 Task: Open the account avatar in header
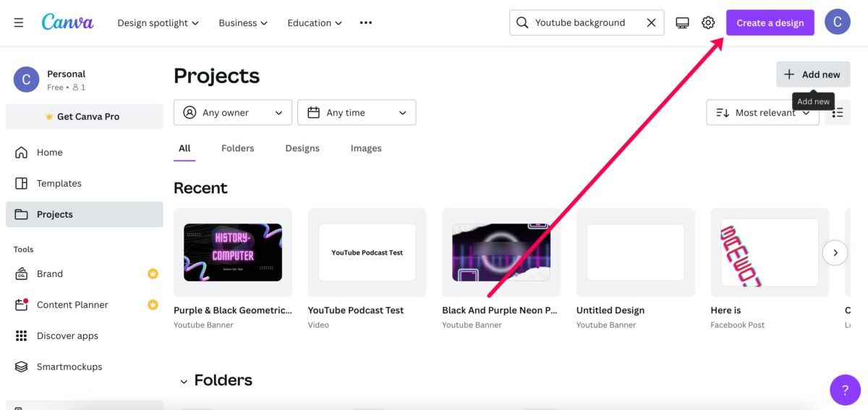(838, 22)
